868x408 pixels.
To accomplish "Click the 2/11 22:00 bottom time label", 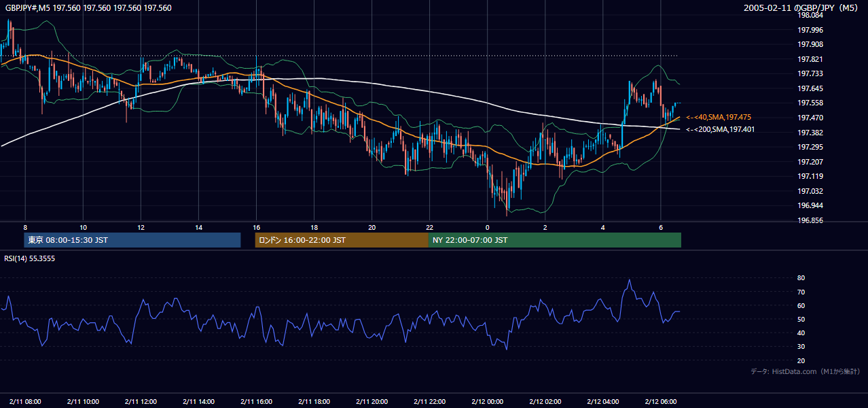I will (429, 402).
